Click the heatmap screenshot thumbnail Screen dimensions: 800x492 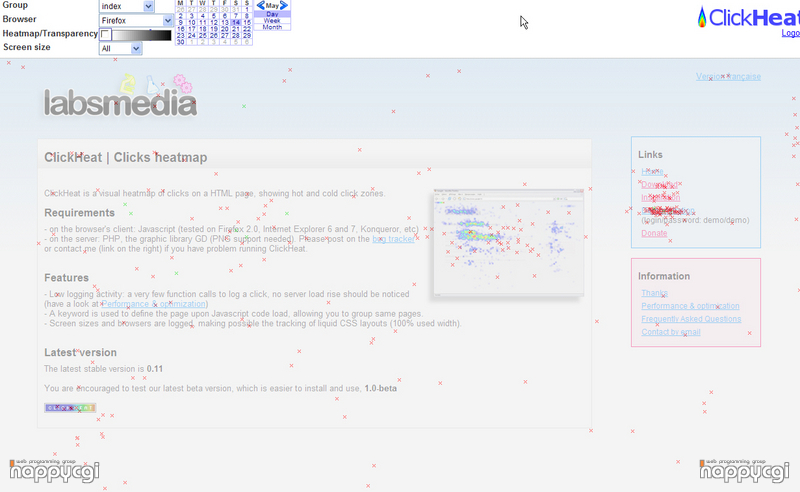pos(508,242)
